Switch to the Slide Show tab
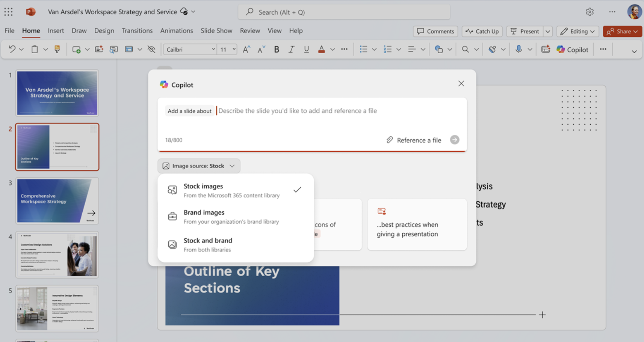This screenshot has width=644, height=342. tap(216, 31)
